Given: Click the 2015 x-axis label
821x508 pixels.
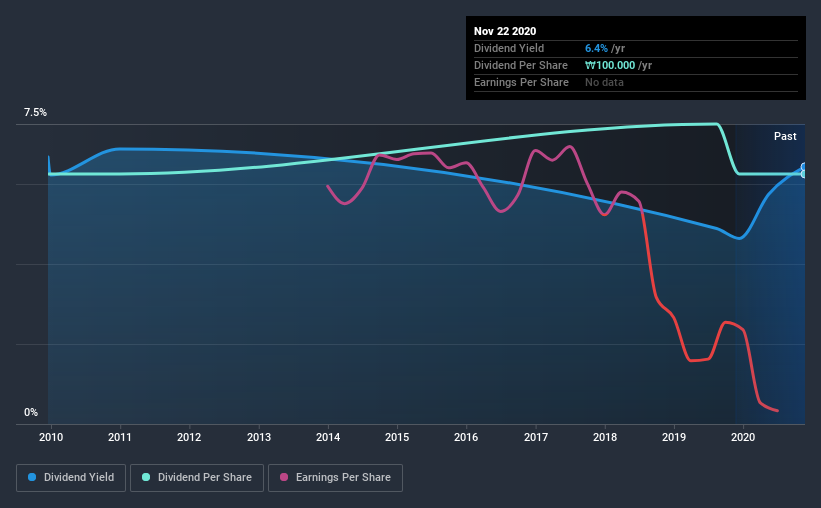Looking at the screenshot, I should point(397,437).
